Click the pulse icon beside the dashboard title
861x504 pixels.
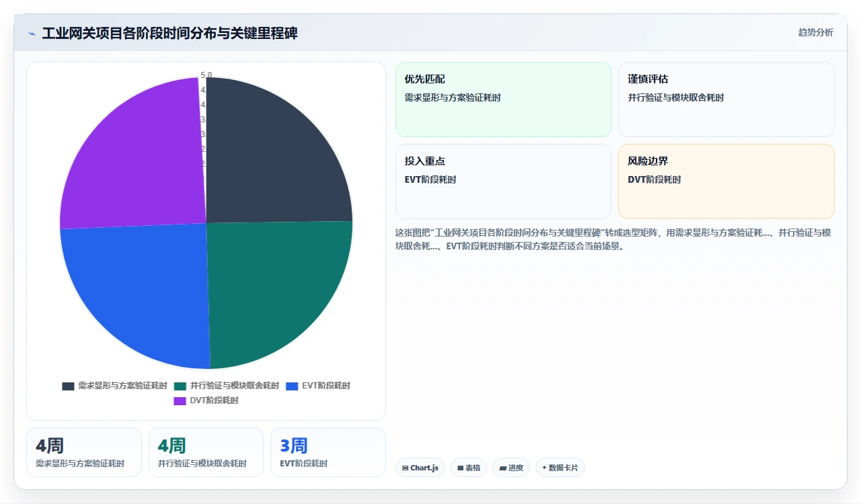[x=32, y=34]
